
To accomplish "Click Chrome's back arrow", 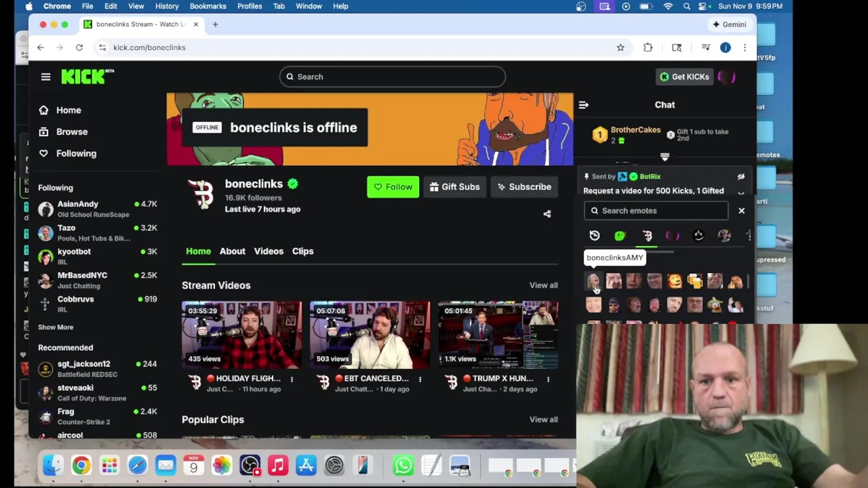I will [41, 47].
